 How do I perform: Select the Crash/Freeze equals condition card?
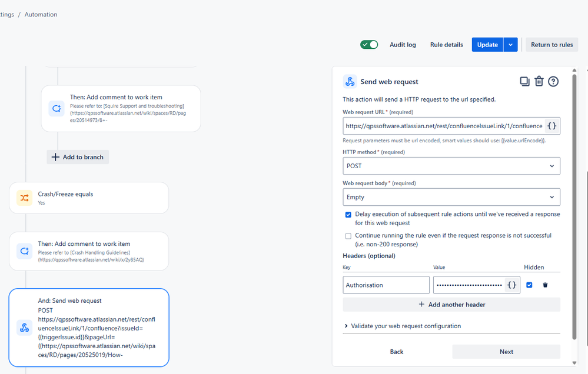89,198
